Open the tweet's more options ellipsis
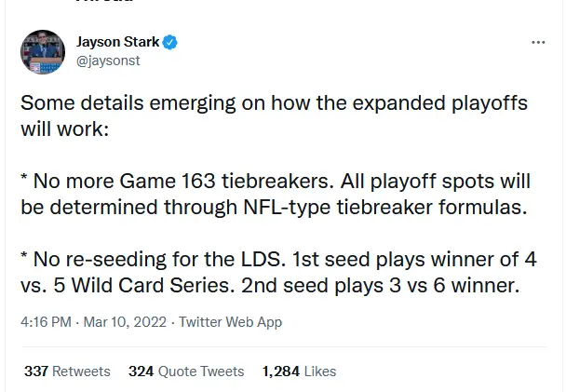 click(x=537, y=42)
